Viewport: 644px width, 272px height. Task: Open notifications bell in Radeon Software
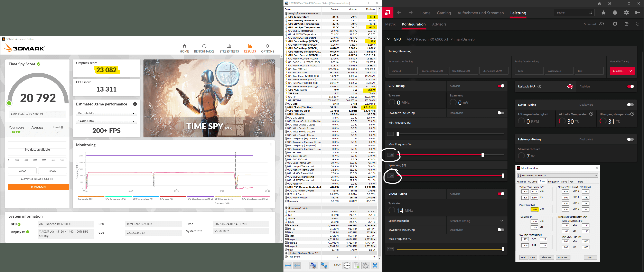pos(615,12)
